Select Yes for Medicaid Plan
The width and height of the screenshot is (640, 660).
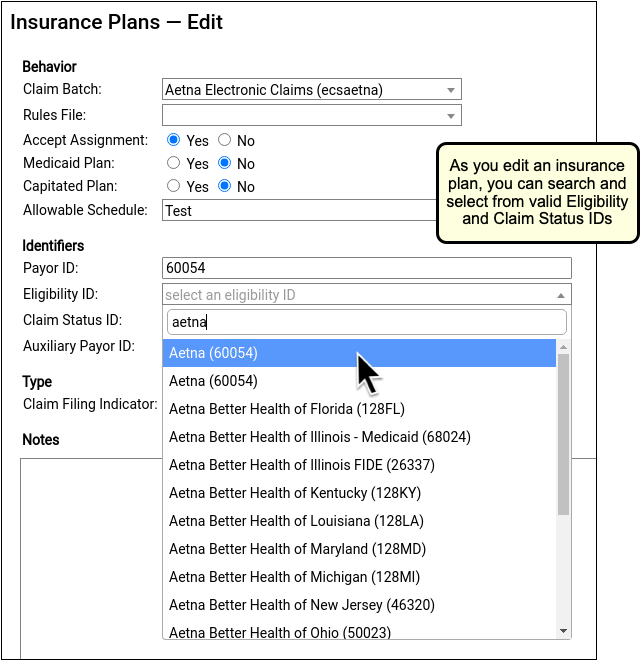(173, 163)
